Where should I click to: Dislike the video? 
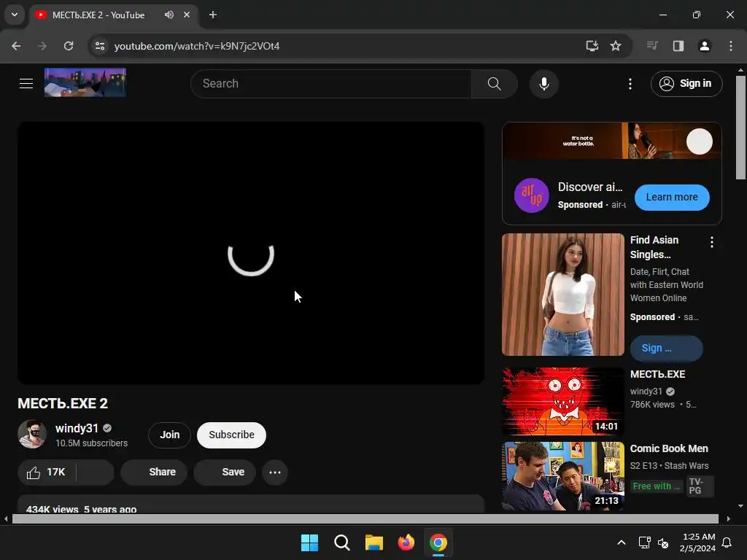(x=96, y=472)
